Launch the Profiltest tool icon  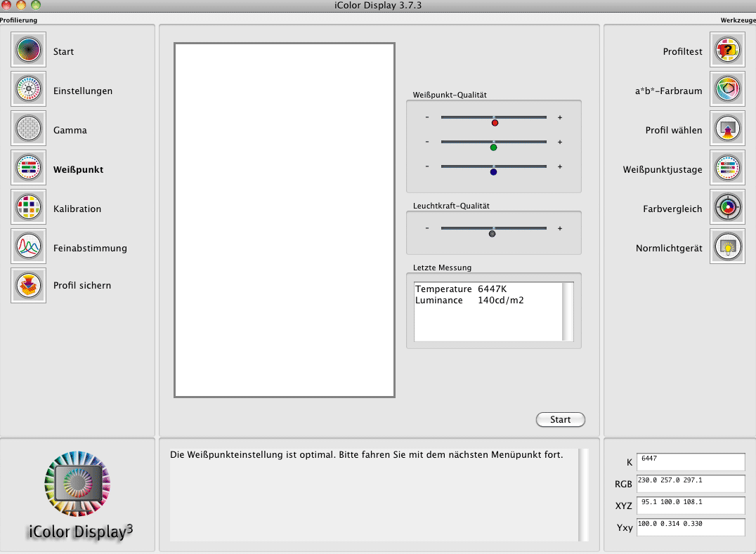click(727, 50)
